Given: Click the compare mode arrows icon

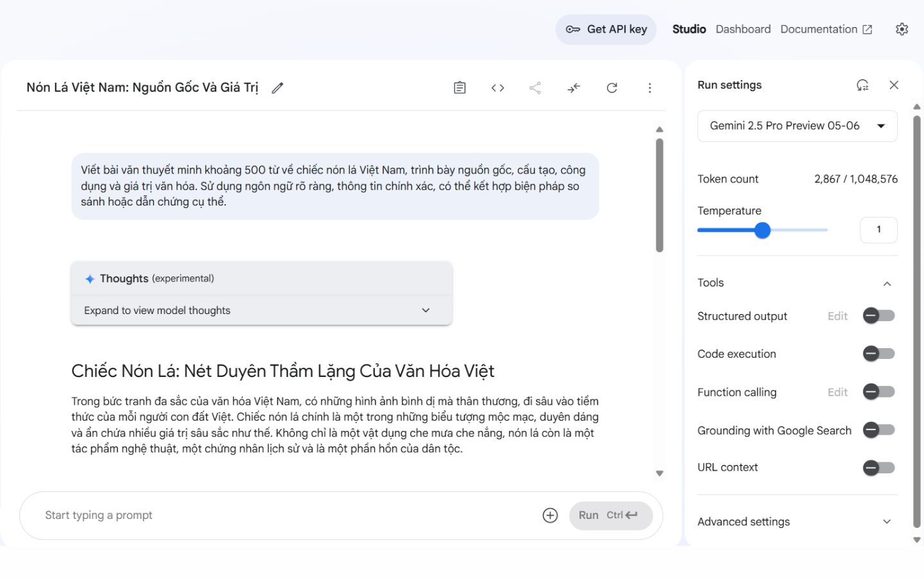Looking at the screenshot, I should point(574,87).
